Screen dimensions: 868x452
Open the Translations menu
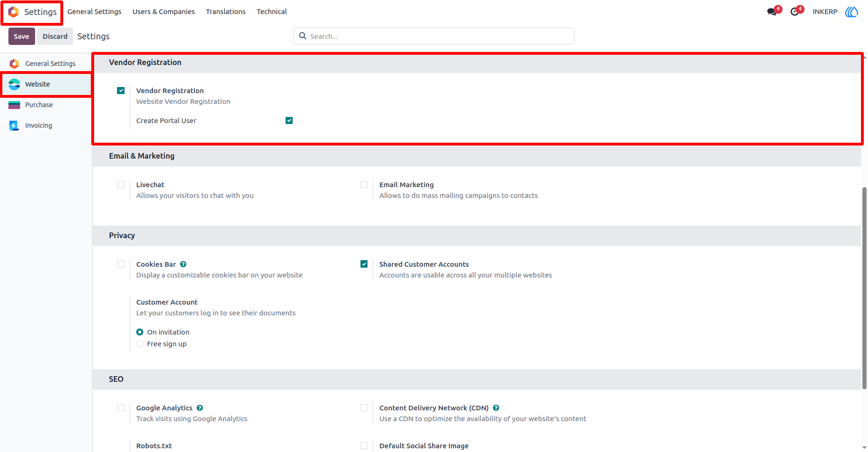click(x=226, y=12)
